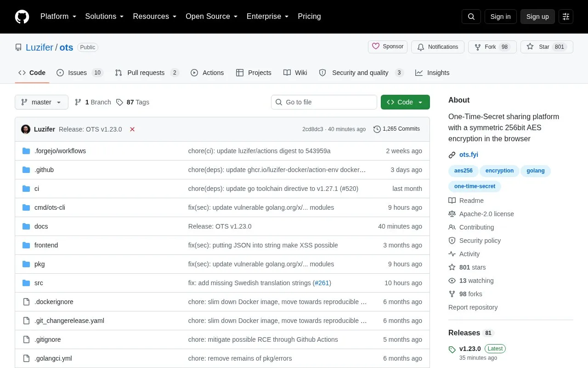Expand the Solutions menu

pyautogui.click(x=105, y=17)
